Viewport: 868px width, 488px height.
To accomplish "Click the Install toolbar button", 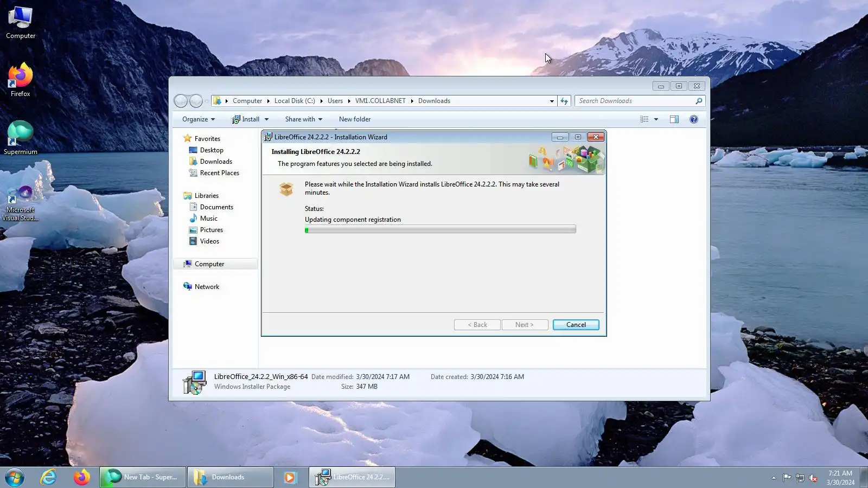I will click(x=246, y=119).
